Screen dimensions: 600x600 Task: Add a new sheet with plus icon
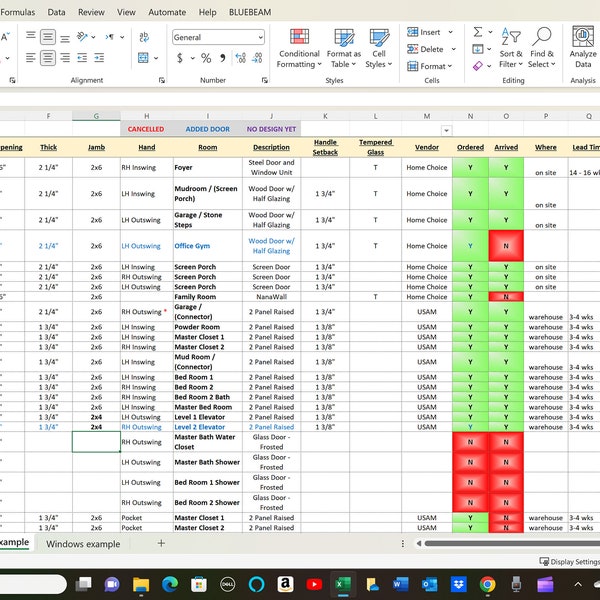161,543
